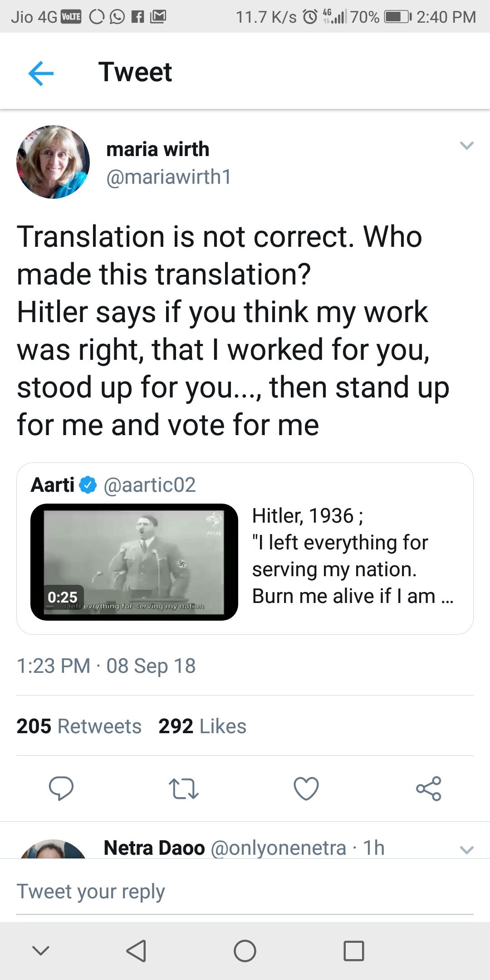Open Aarti's quoted tweet text
The width and height of the screenshot is (490, 980).
tap(352, 556)
